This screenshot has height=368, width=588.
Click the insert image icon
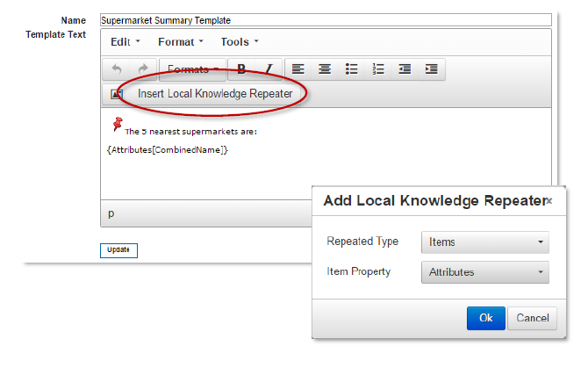click(116, 94)
